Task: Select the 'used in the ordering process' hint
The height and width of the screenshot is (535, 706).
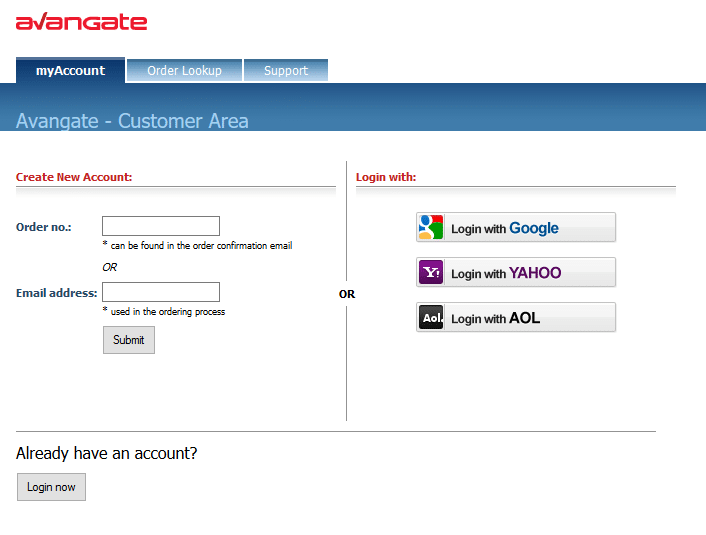Action: [164, 312]
